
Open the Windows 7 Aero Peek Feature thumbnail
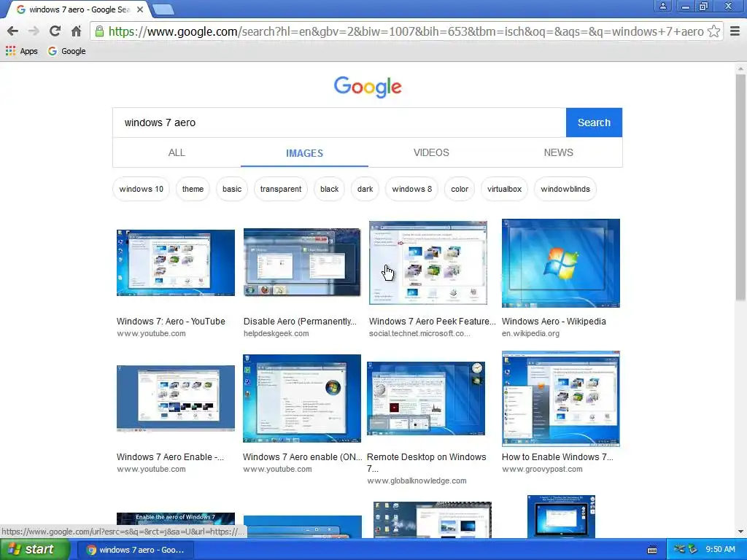tap(427, 262)
